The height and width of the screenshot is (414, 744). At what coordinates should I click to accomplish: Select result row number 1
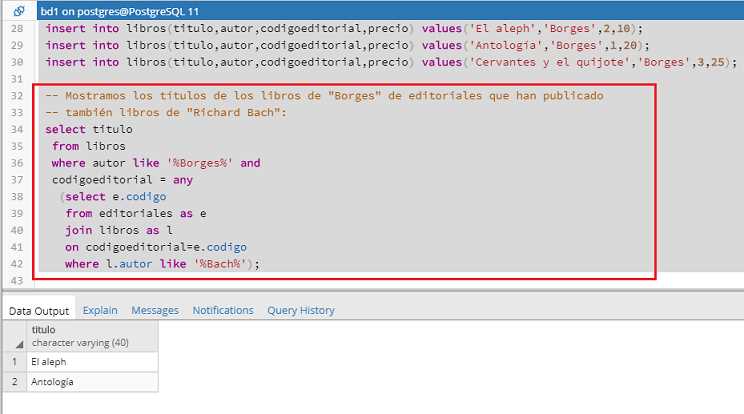pos(15,362)
